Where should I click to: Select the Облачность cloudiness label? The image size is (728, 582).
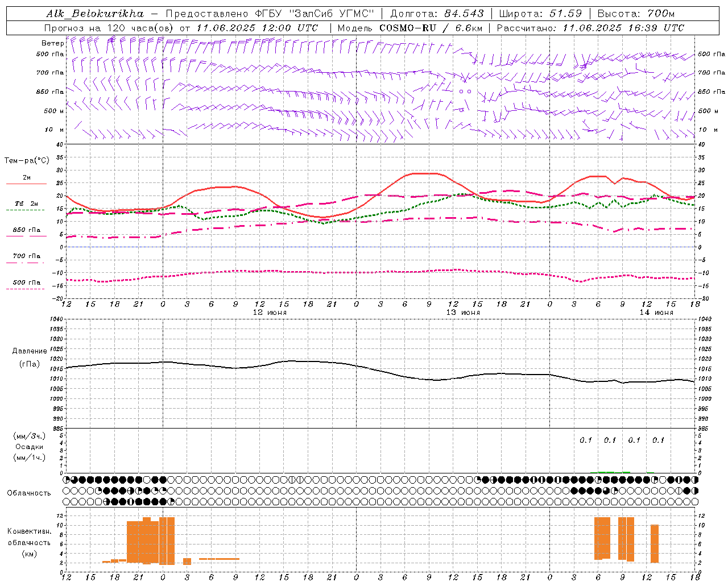click(x=29, y=493)
